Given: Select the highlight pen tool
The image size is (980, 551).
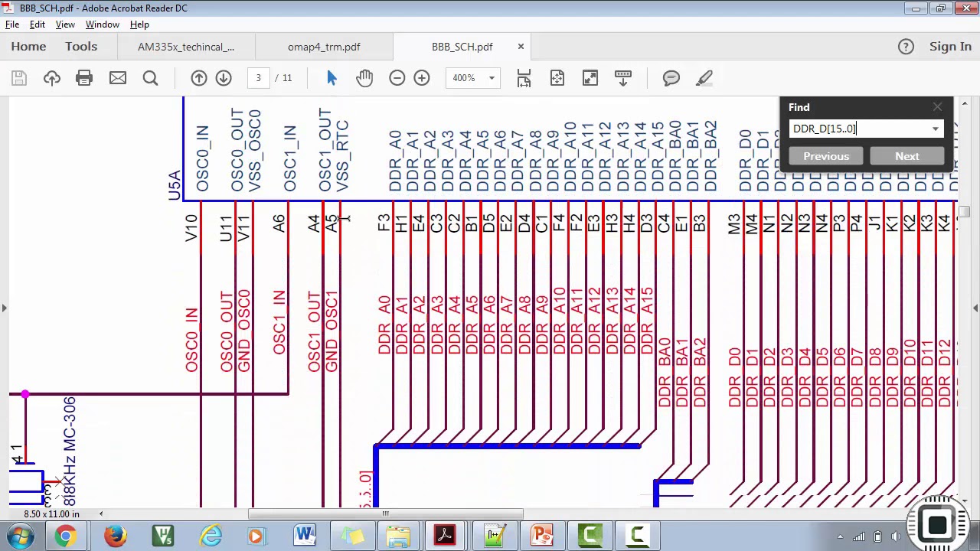Looking at the screenshot, I should [705, 78].
